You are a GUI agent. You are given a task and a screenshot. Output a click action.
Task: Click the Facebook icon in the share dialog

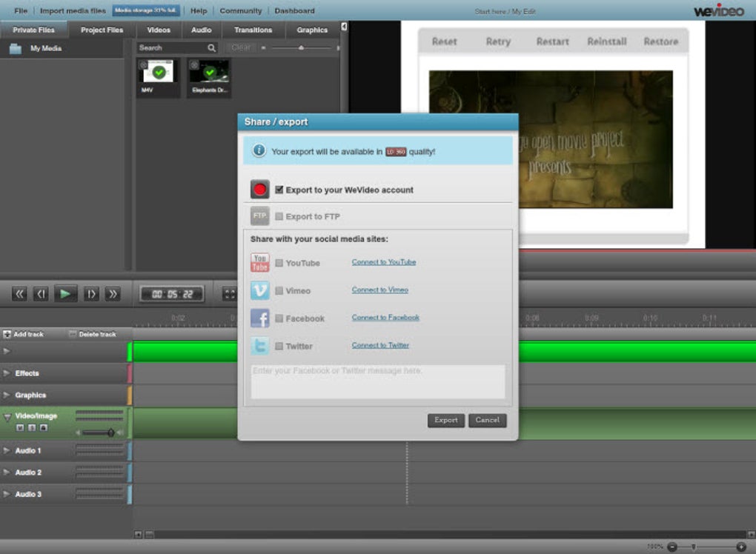point(259,318)
